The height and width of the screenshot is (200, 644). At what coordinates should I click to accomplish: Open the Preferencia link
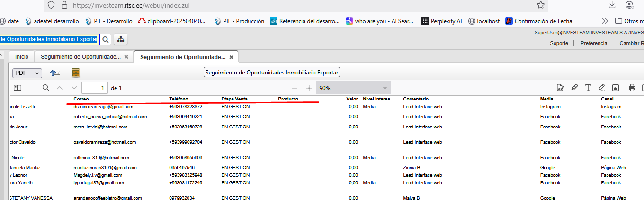pos(593,43)
